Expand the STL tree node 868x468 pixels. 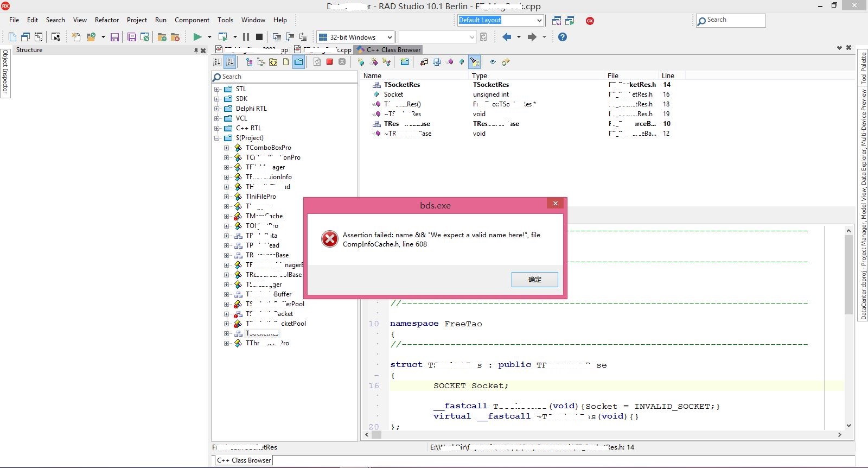coord(217,89)
